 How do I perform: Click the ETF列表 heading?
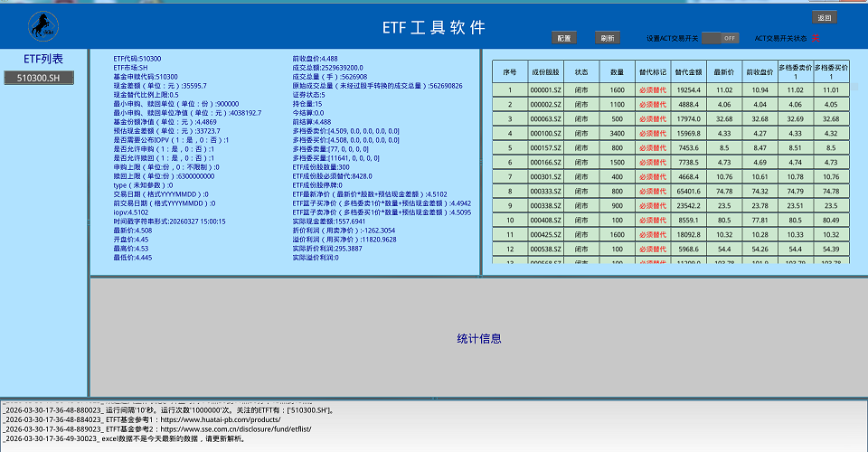[43, 59]
